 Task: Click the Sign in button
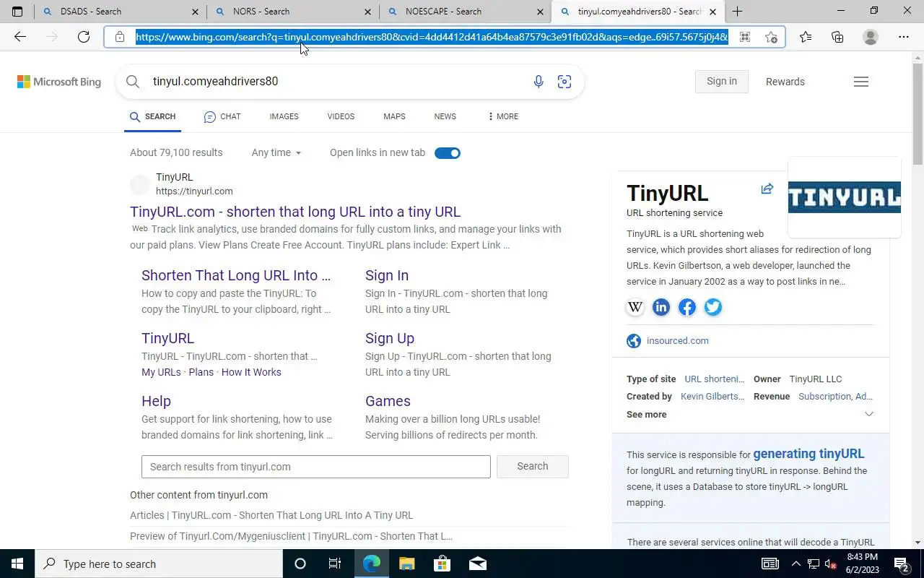click(722, 82)
